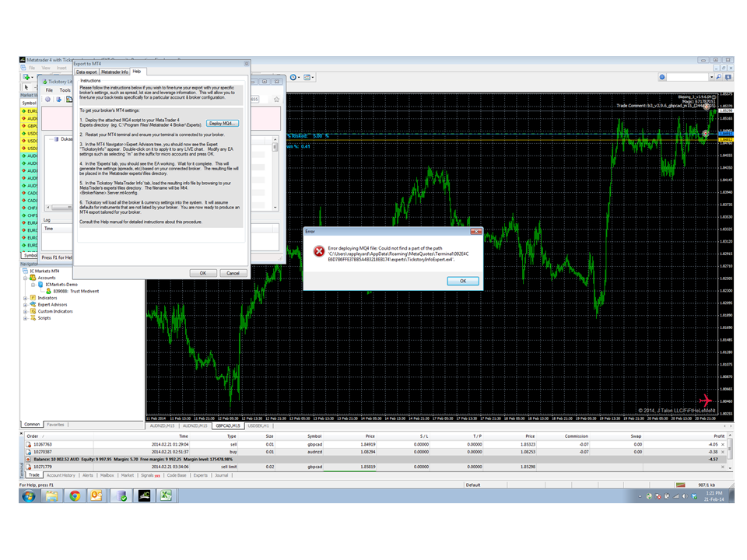Image resolution: width=747 pixels, height=560 pixels.
Task: Click the Indicators icon in Navigator
Action: (x=33, y=298)
